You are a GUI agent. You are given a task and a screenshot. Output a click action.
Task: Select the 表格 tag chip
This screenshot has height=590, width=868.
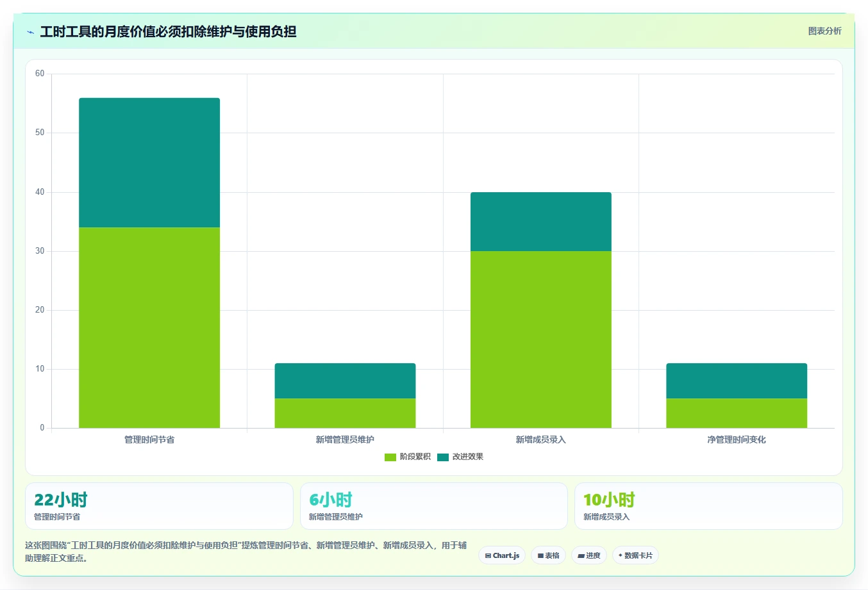[x=548, y=555]
